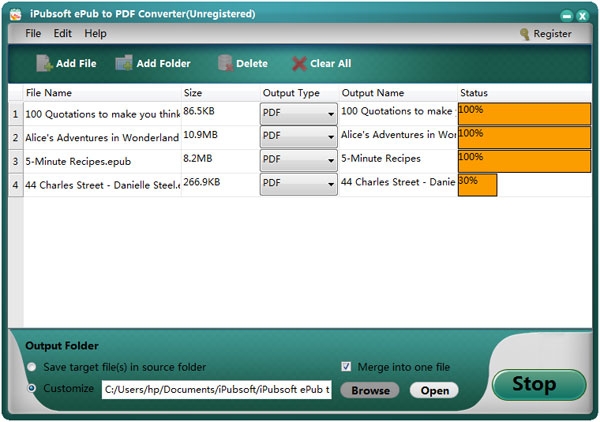This screenshot has width=600, height=422.
Task: Click the Add Folder icon
Action: coord(124,63)
